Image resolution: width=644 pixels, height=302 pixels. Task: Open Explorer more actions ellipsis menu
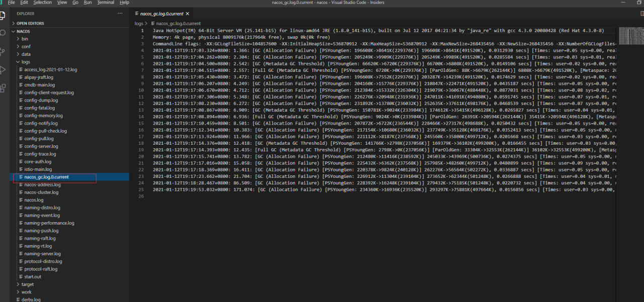point(120,14)
